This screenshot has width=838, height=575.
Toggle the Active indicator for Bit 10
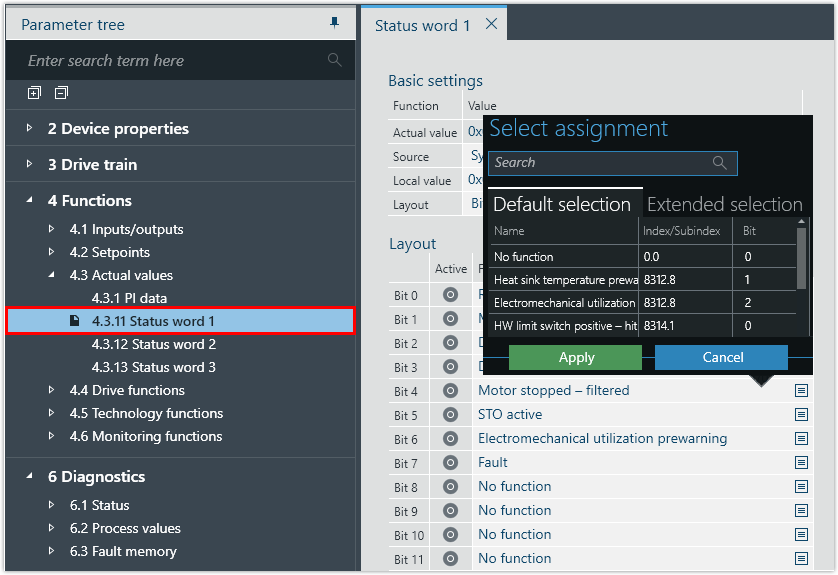(450, 535)
